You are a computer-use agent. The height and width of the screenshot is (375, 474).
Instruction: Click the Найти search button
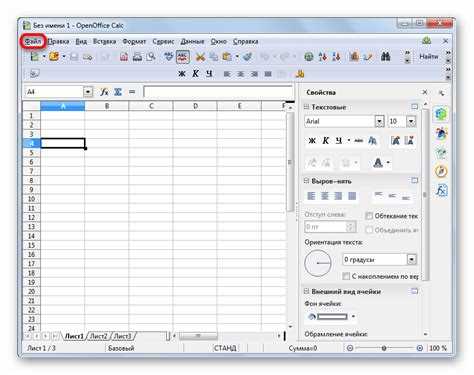[429, 57]
